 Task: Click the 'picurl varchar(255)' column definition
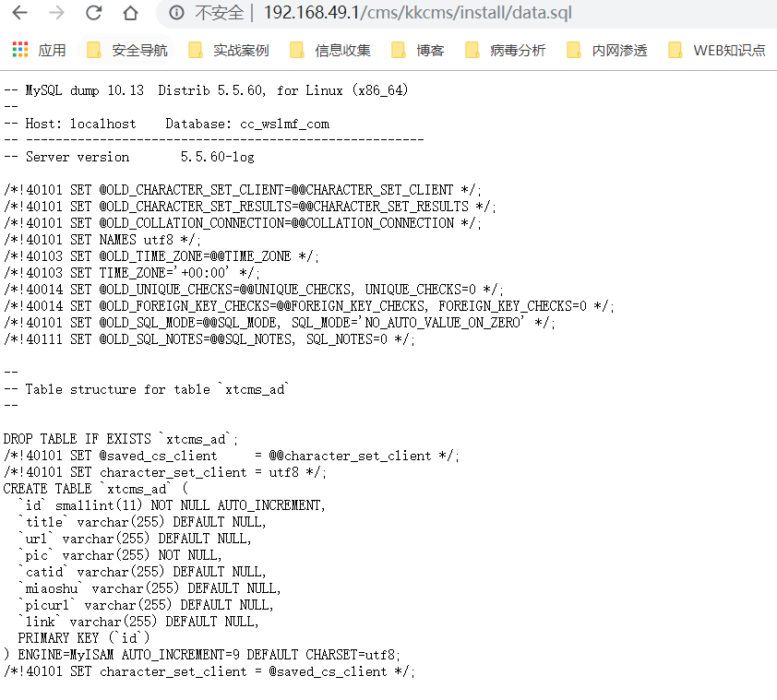point(146,605)
